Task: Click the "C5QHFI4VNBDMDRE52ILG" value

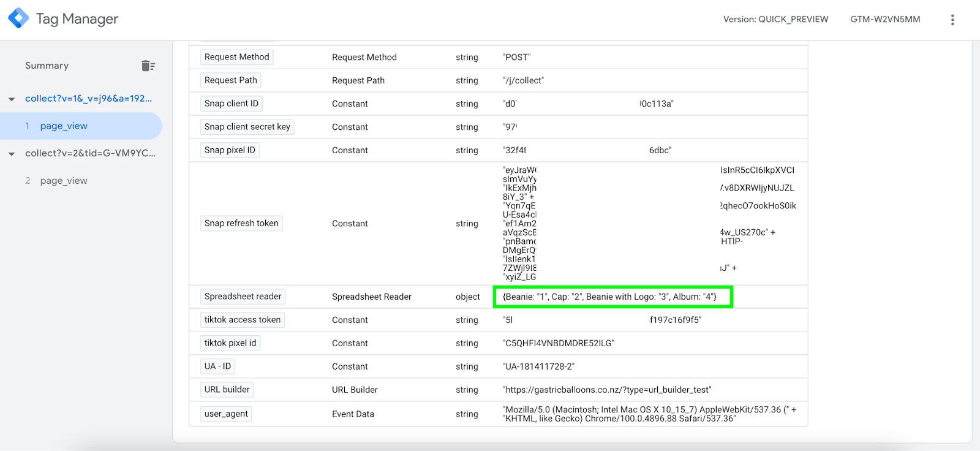Action: (559, 343)
